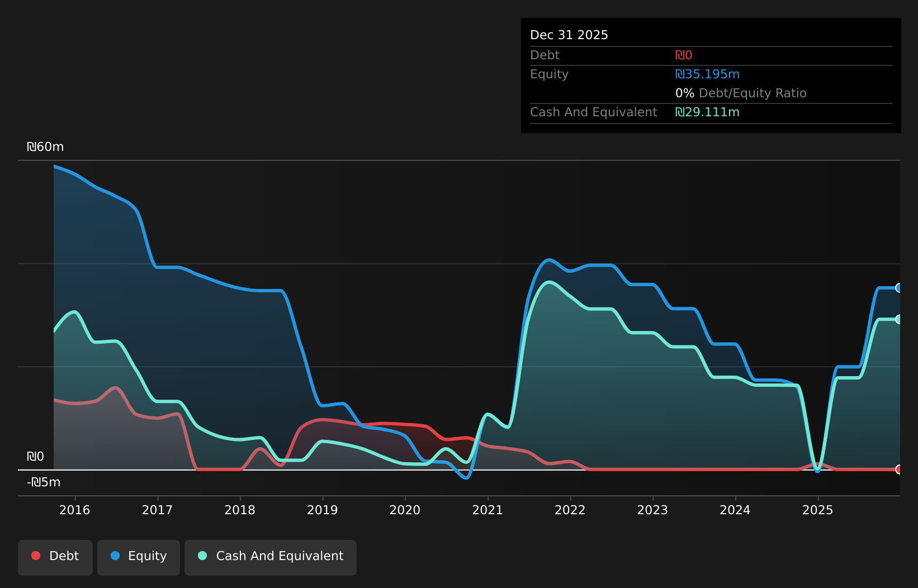Click the ₪29.111m cash value in the tooltip
This screenshot has width=918, height=588.
point(707,112)
